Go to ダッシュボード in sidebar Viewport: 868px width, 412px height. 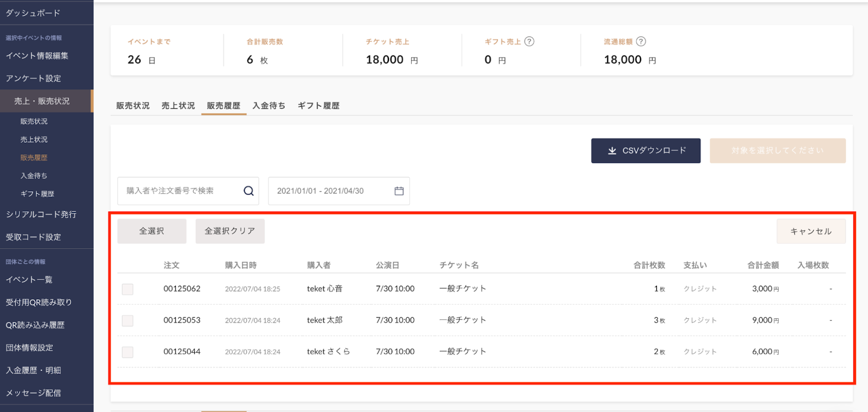click(33, 13)
